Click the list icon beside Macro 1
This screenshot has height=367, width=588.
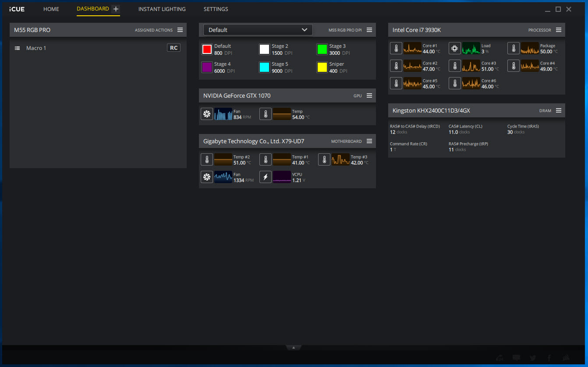[x=18, y=48]
